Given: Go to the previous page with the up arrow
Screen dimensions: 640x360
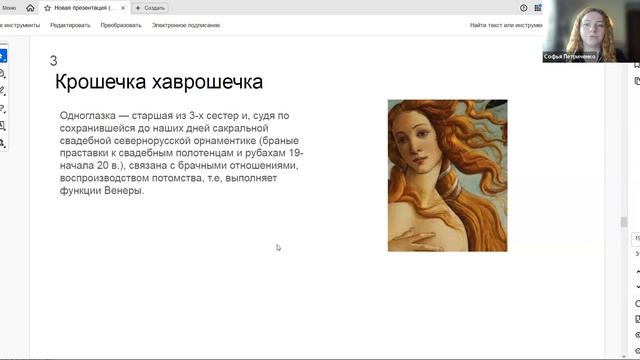Looking at the screenshot, I should 638,271.
